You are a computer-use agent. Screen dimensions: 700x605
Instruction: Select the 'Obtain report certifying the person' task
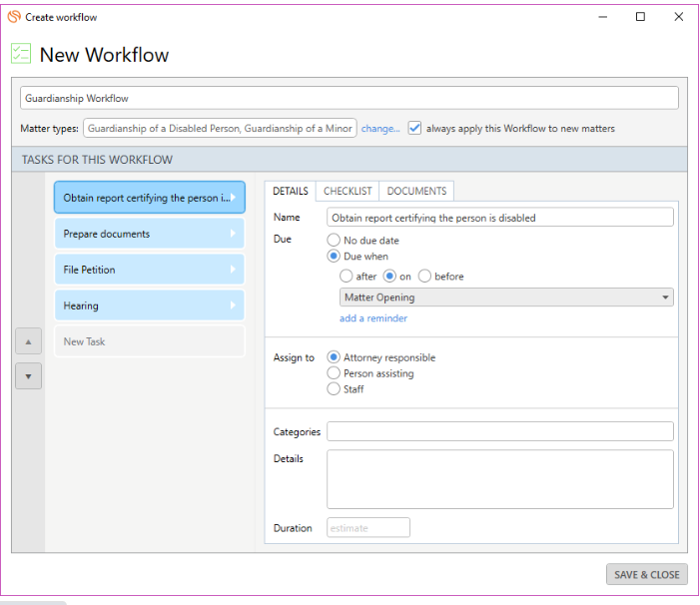click(x=150, y=198)
